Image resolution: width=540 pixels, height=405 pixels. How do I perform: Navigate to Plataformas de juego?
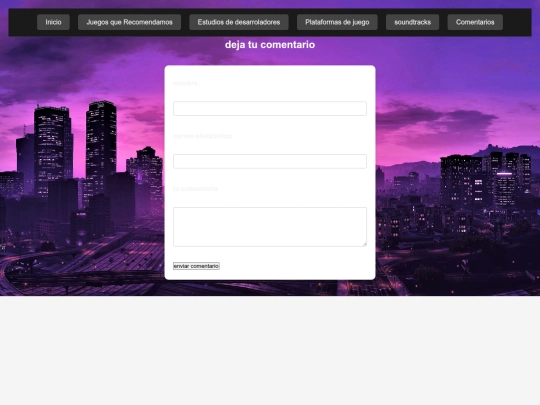337,22
